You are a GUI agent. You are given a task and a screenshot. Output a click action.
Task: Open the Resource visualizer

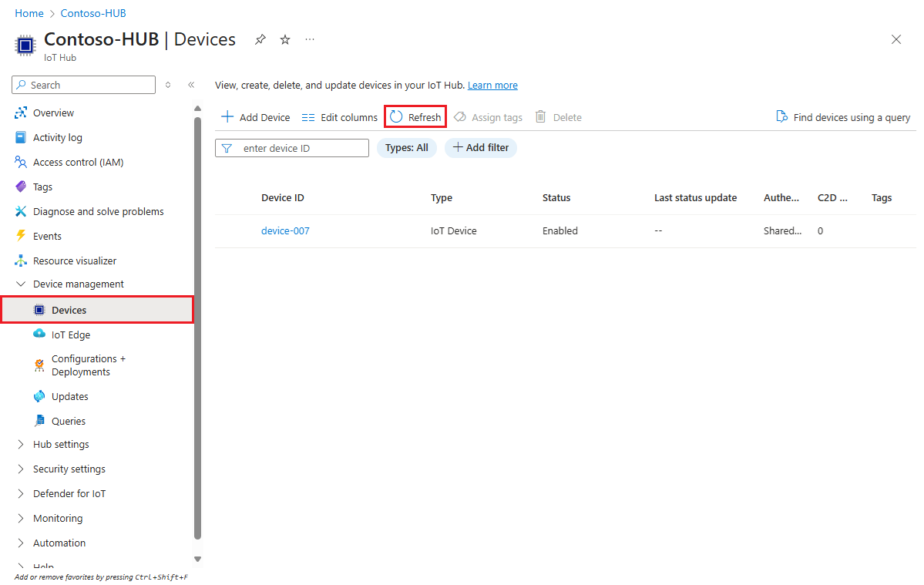[75, 261]
